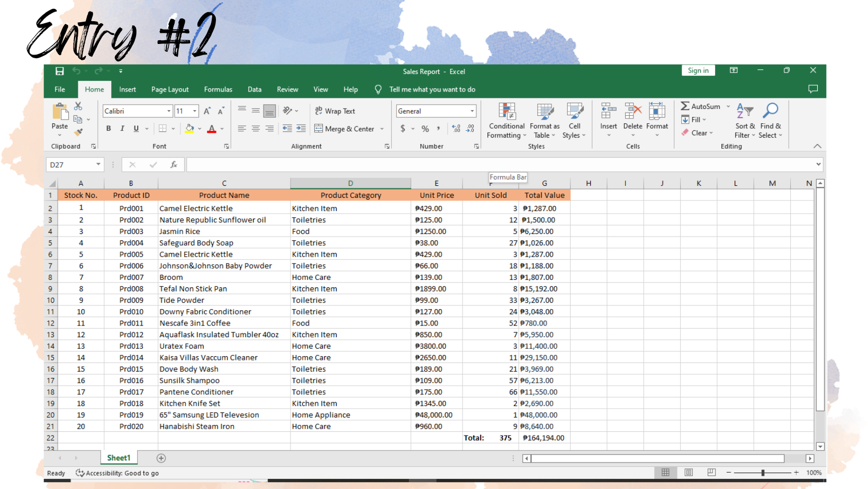Switch to the Page Layout tab
Image resolution: width=868 pixels, height=489 pixels.
170,89
